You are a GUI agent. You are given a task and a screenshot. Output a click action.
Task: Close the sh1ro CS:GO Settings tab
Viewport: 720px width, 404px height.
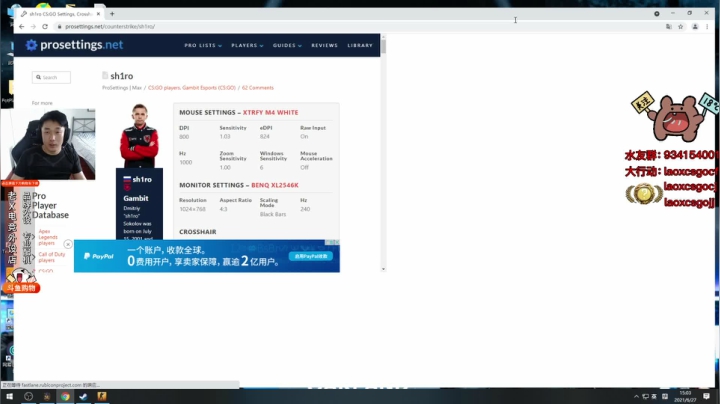tap(98, 14)
